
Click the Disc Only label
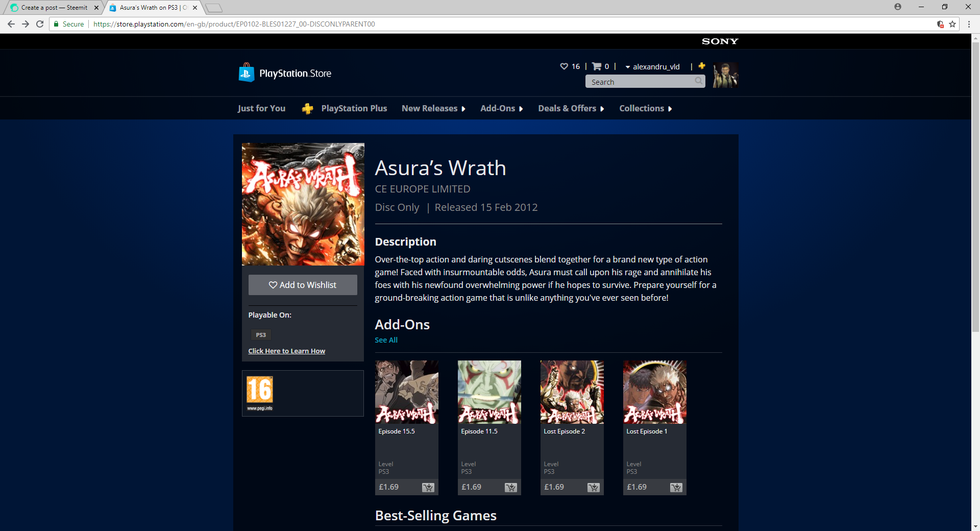tap(397, 207)
